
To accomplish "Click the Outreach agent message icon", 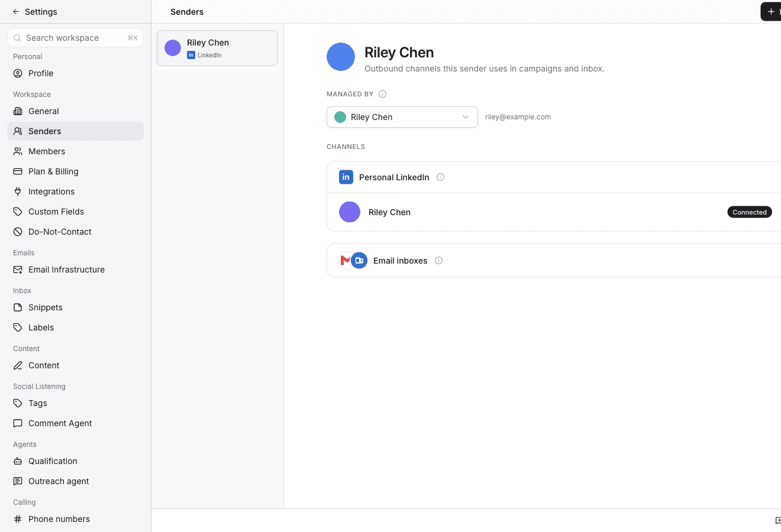I will tap(18, 481).
